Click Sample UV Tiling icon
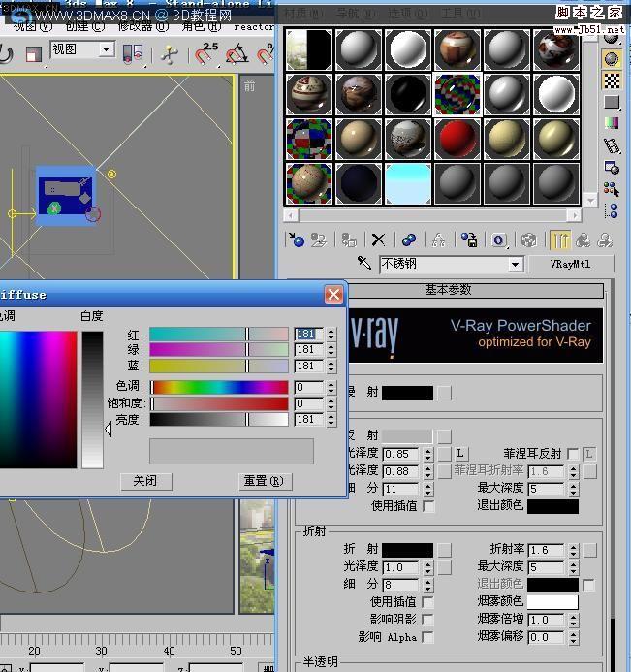This screenshot has height=672, width=631. (612, 102)
